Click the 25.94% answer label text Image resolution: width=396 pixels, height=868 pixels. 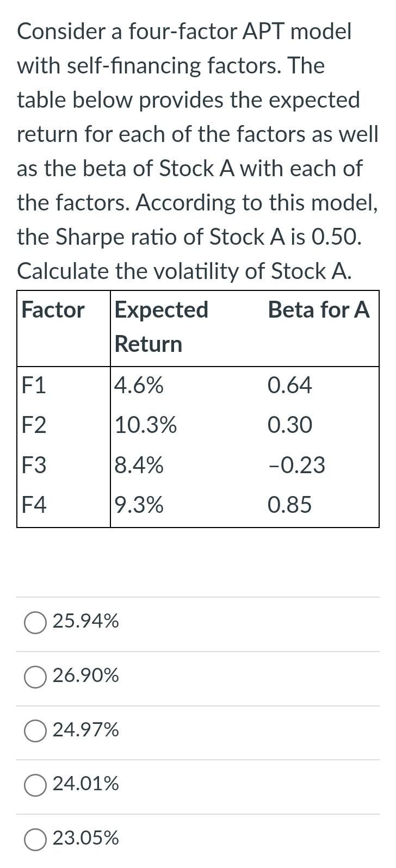click(x=85, y=622)
